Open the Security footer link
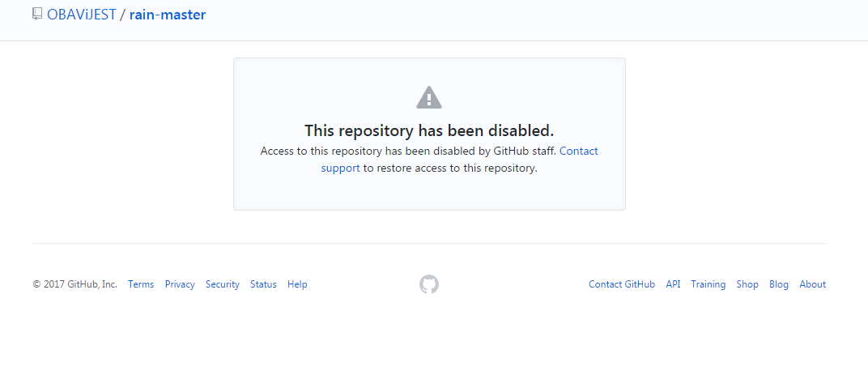The height and width of the screenshot is (371, 868). (223, 284)
